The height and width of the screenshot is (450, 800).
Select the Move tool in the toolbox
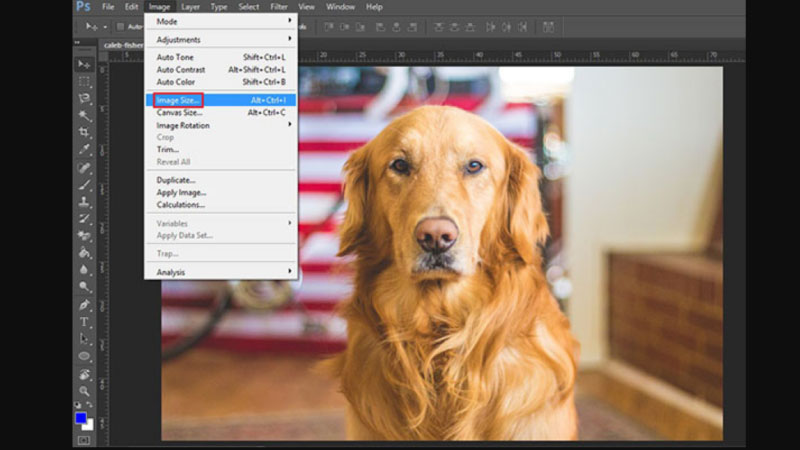[x=84, y=64]
